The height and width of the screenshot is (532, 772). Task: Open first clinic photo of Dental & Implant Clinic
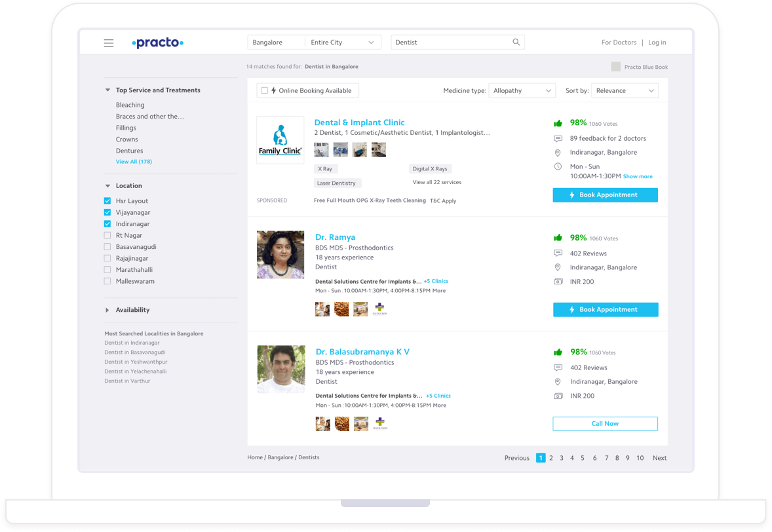[322, 149]
